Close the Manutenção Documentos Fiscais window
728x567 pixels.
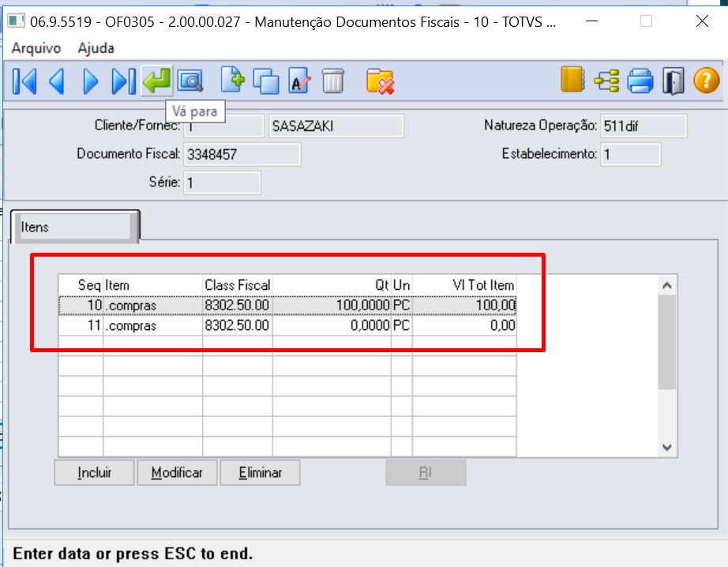(x=702, y=21)
